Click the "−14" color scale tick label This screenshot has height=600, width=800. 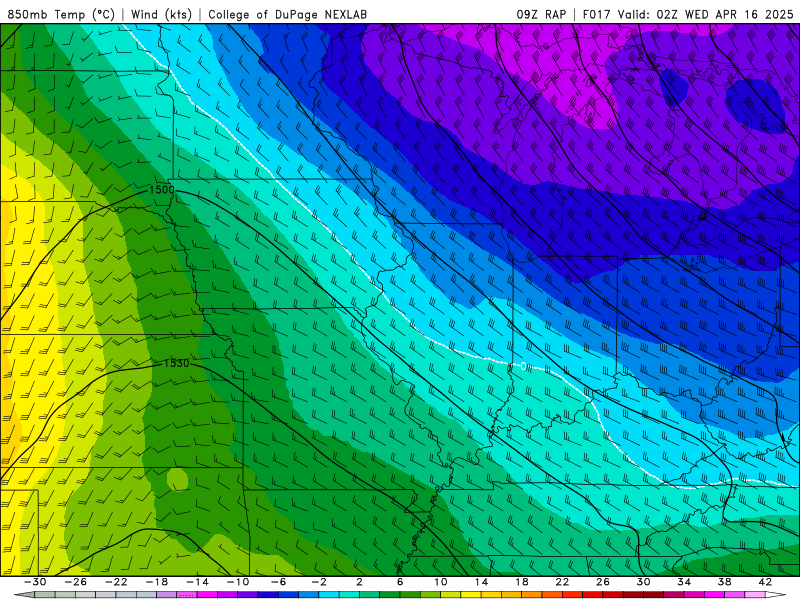[x=197, y=582]
